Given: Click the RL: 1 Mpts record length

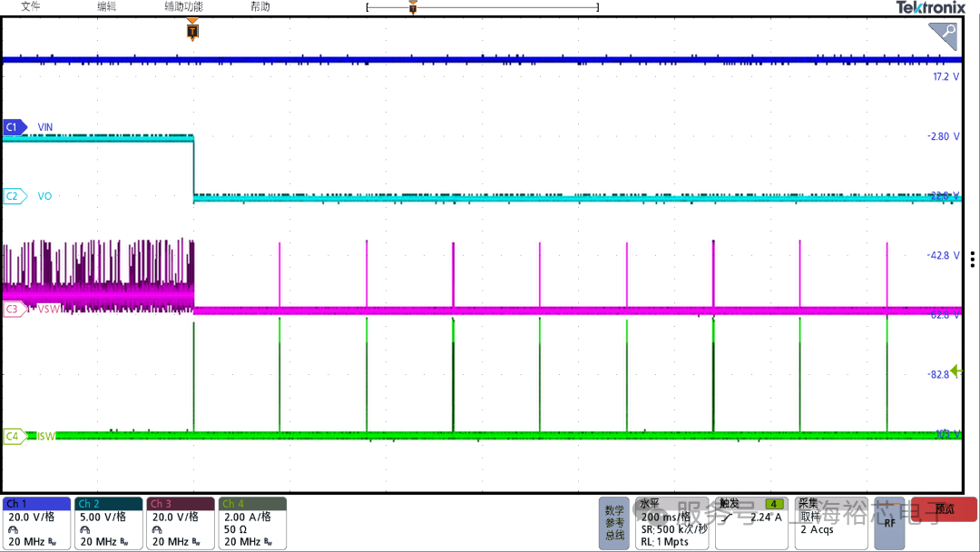Looking at the screenshot, I should pyautogui.click(x=664, y=542).
